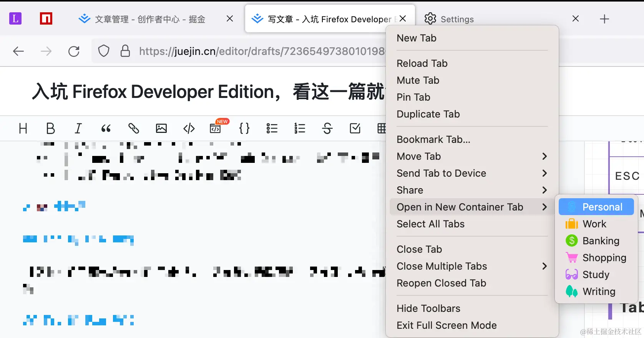Insert a hyperlink using link icon
The height and width of the screenshot is (338, 644).
[x=134, y=128]
